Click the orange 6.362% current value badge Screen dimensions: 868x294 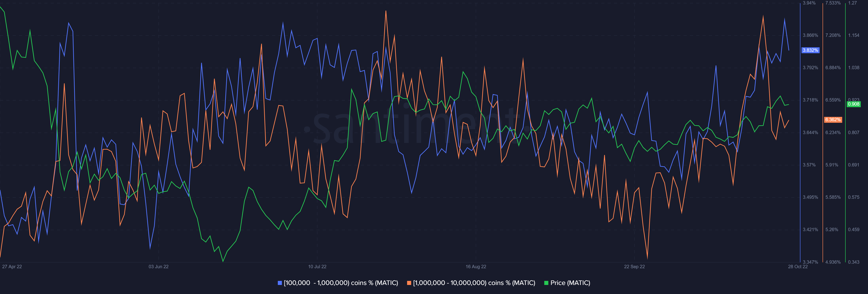[x=833, y=120]
